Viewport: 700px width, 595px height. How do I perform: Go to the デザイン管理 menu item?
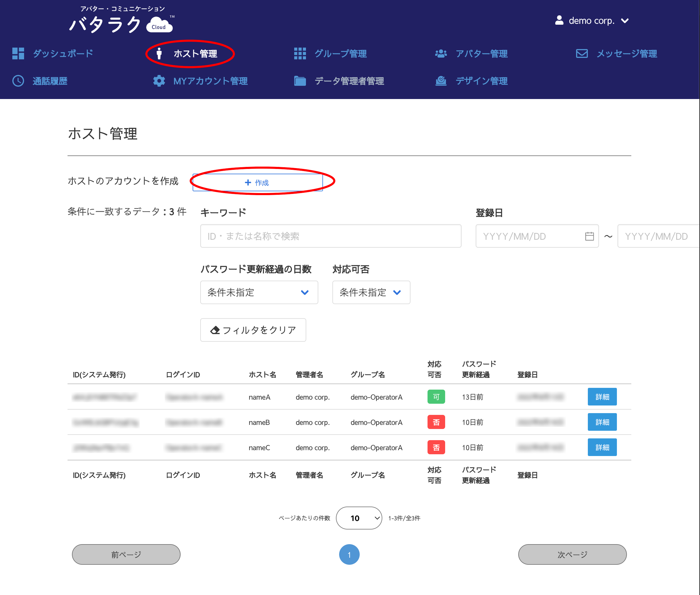(481, 81)
